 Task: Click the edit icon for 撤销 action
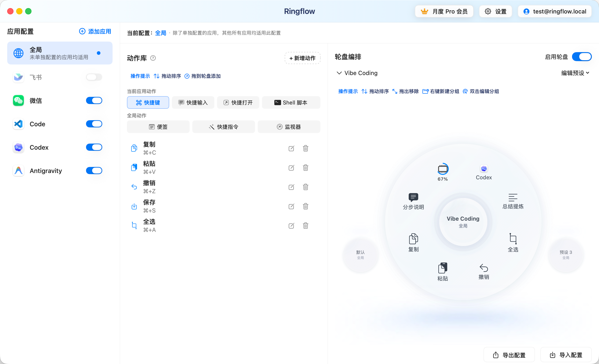coord(291,187)
